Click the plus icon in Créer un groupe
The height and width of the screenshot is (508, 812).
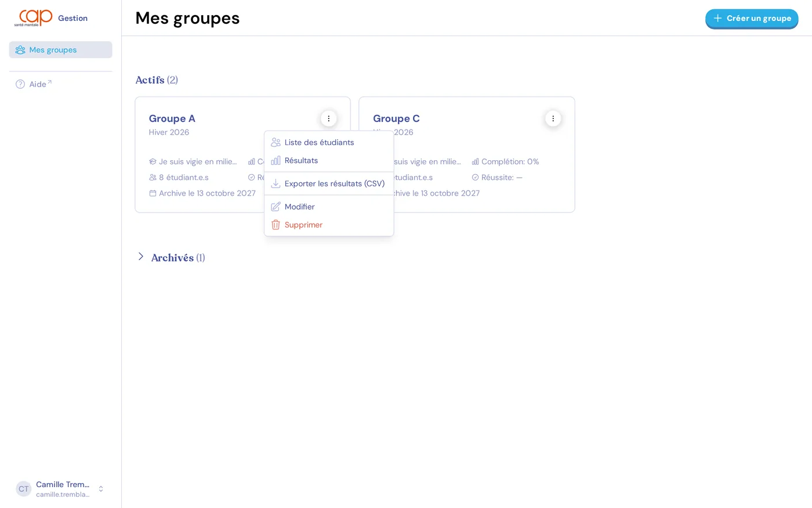(x=717, y=19)
